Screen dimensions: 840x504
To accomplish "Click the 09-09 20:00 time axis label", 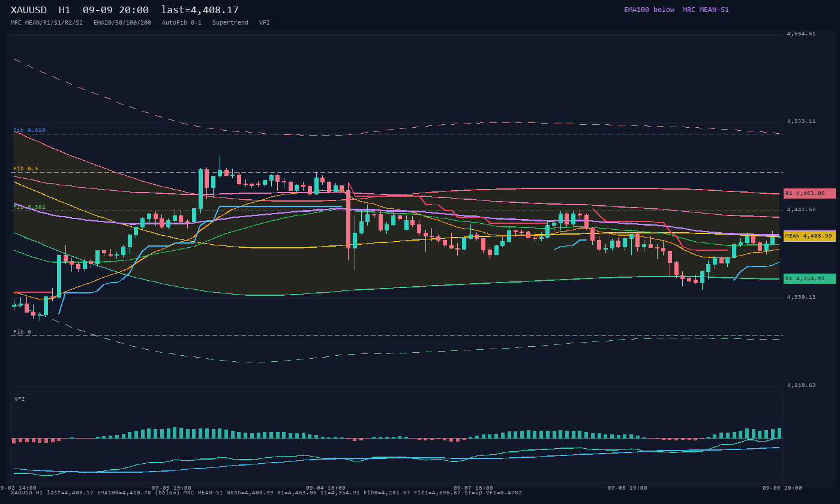I will tap(782, 488).
